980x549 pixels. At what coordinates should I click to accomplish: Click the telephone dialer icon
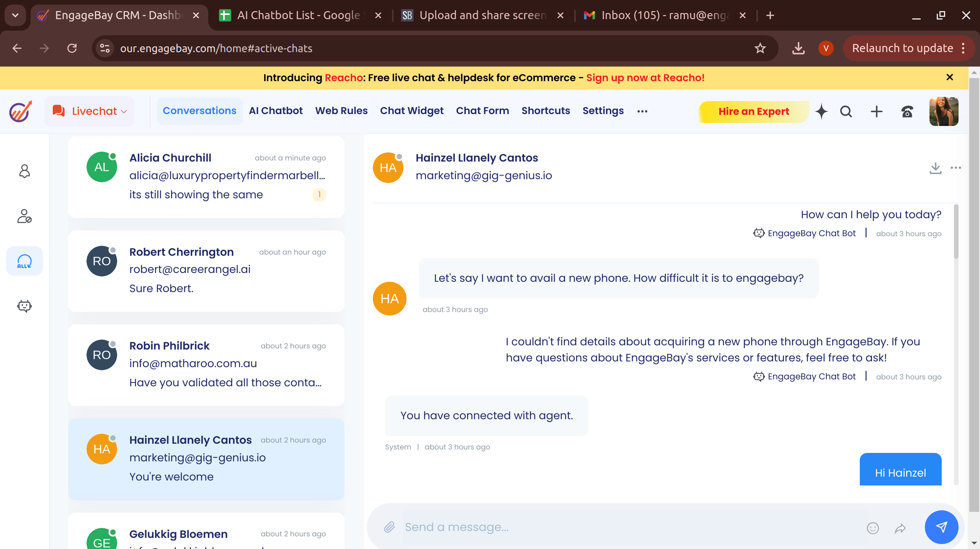pyautogui.click(x=907, y=111)
